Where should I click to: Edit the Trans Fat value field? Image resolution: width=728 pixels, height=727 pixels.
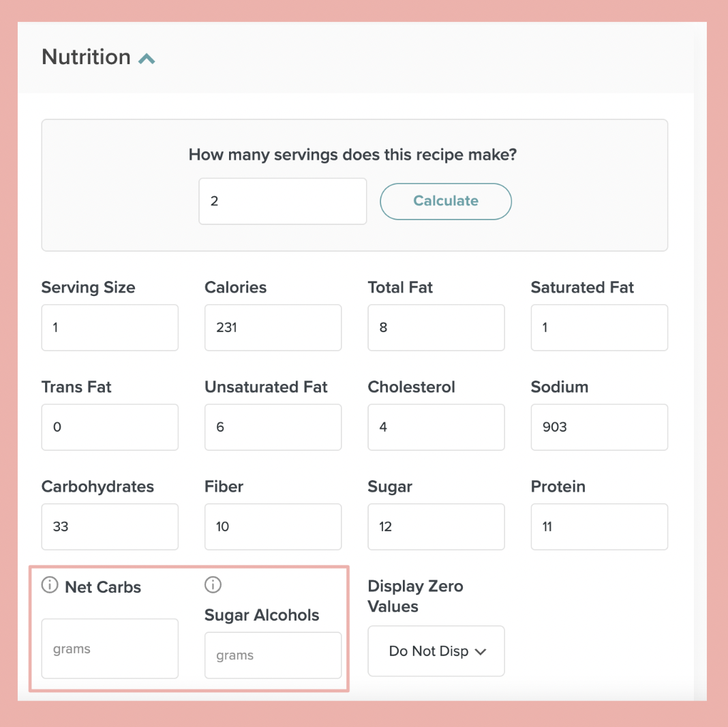(x=110, y=427)
